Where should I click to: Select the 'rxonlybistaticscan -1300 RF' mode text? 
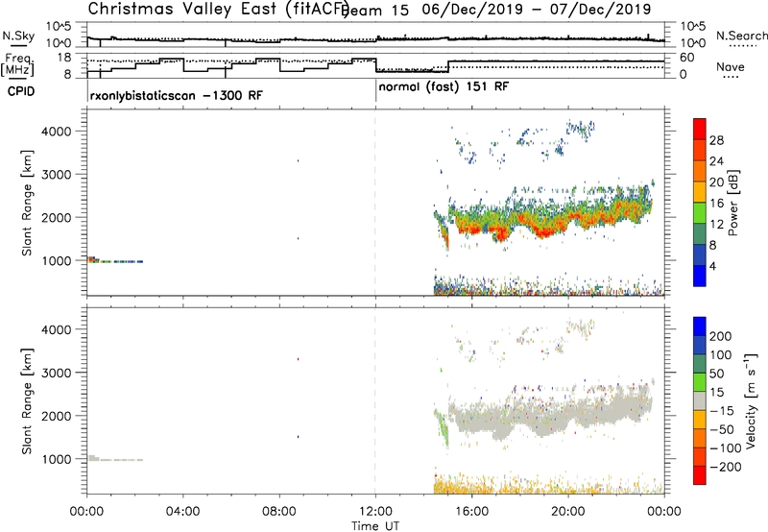[177, 95]
